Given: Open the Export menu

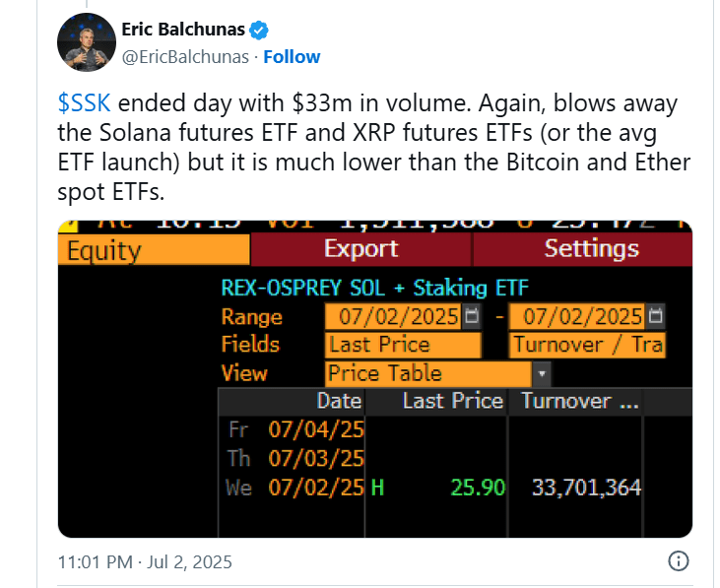Looking at the screenshot, I should click(x=360, y=249).
